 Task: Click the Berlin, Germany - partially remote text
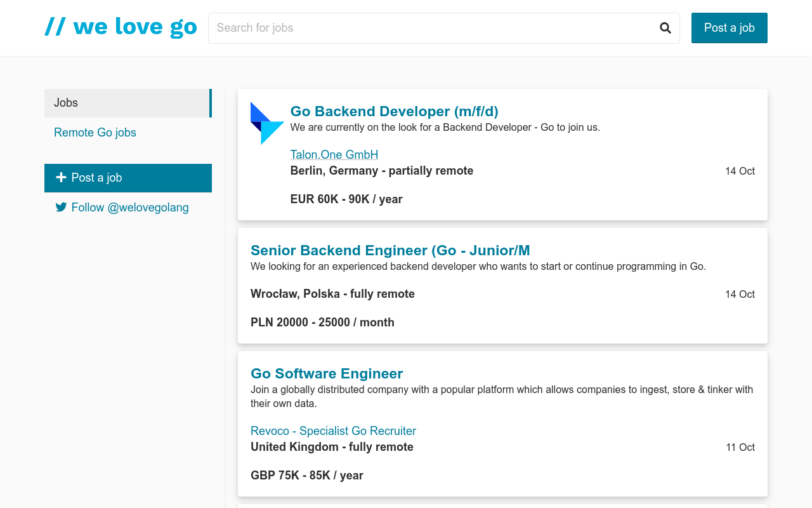(x=382, y=171)
